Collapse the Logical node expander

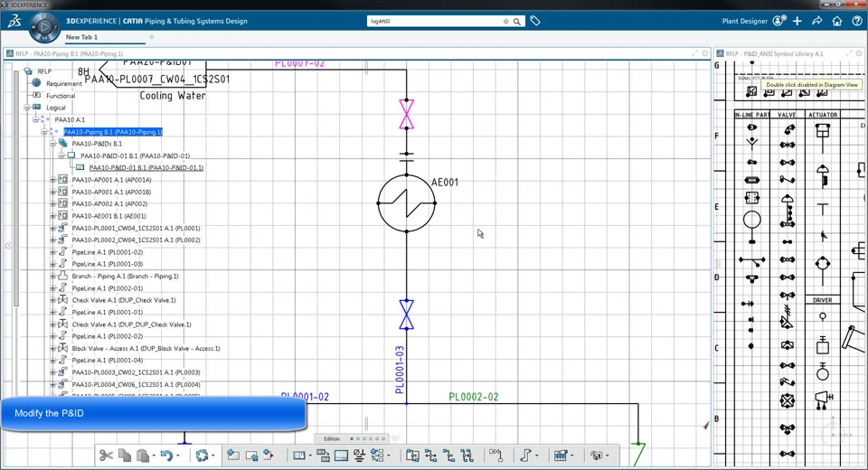pyautogui.click(x=26, y=108)
